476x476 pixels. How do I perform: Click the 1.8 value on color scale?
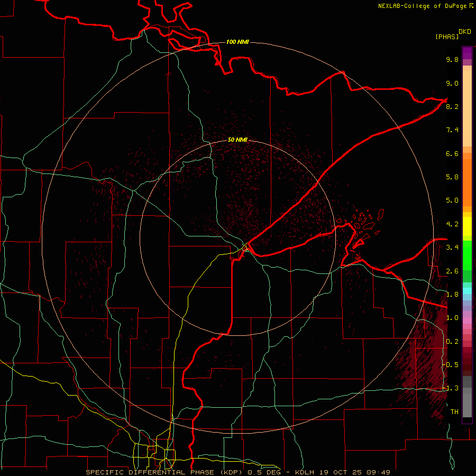(x=452, y=295)
